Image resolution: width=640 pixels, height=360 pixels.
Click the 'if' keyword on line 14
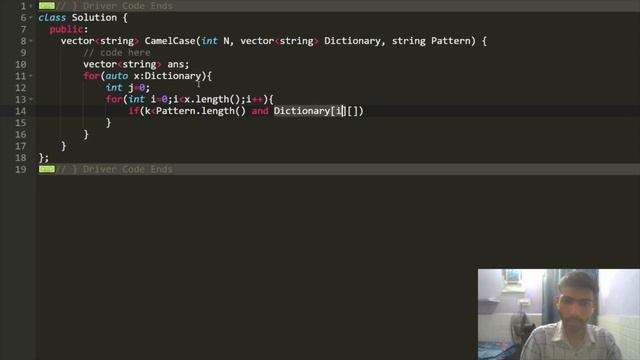(x=134, y=111)
